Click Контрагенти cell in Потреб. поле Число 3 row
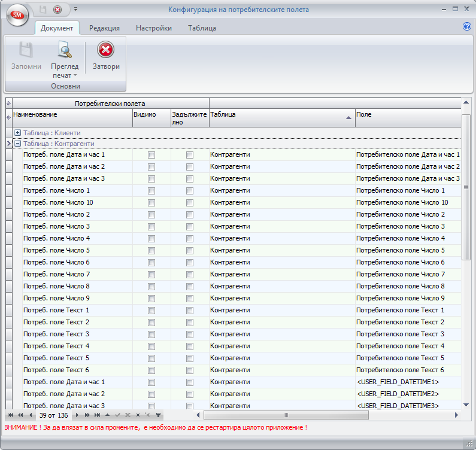 (282, 227)
